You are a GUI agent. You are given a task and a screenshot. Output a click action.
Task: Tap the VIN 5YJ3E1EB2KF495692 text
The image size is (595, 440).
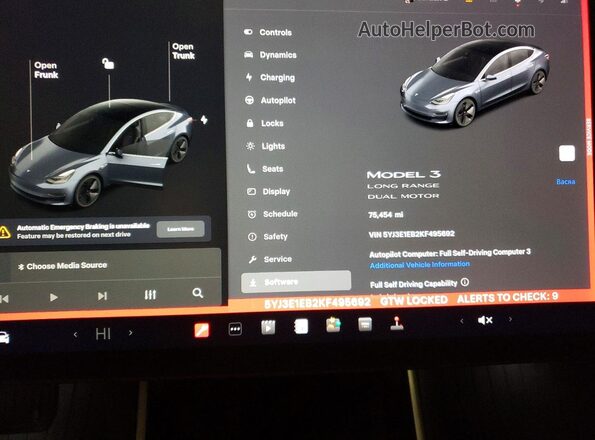411,234
